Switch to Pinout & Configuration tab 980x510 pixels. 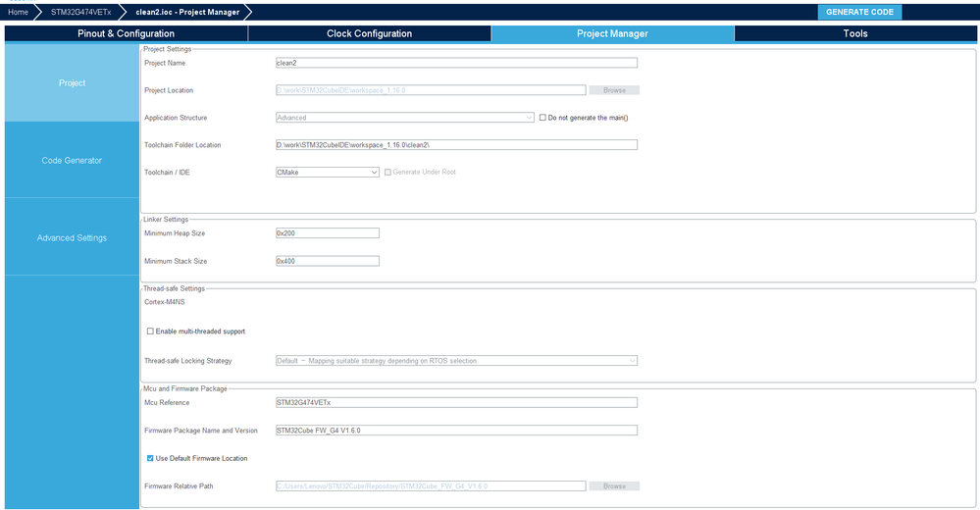tap(127, 33)
